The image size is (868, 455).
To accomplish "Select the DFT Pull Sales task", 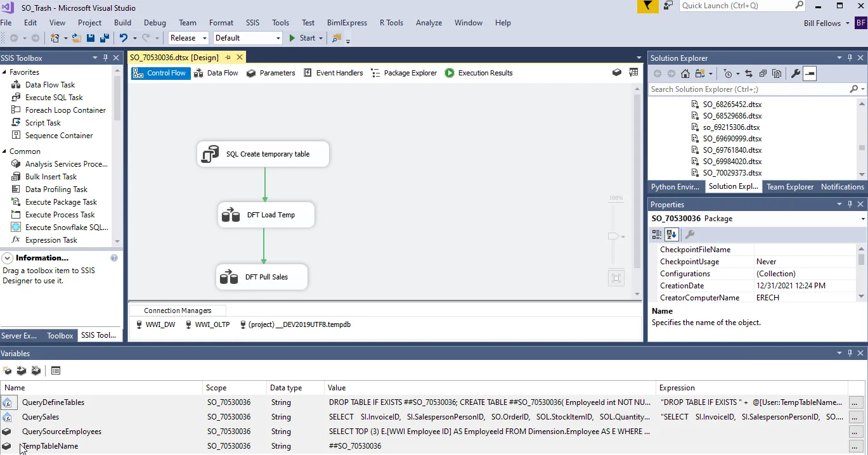I will pyautogui.click(x=262, y=277).
